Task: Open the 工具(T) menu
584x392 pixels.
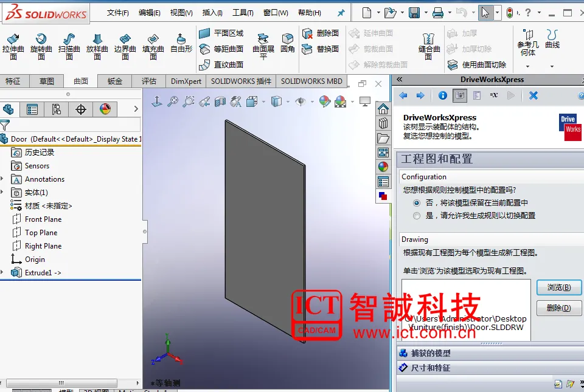Action: pos(243,13)
